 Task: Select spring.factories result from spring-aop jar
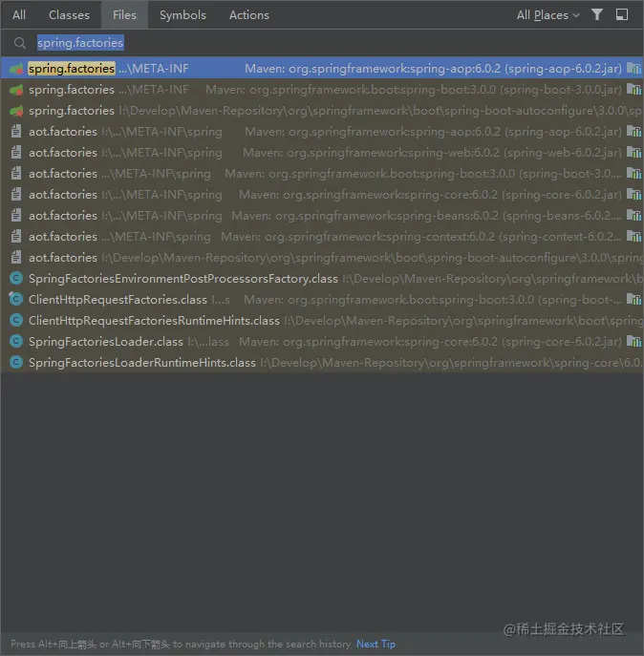322,68
